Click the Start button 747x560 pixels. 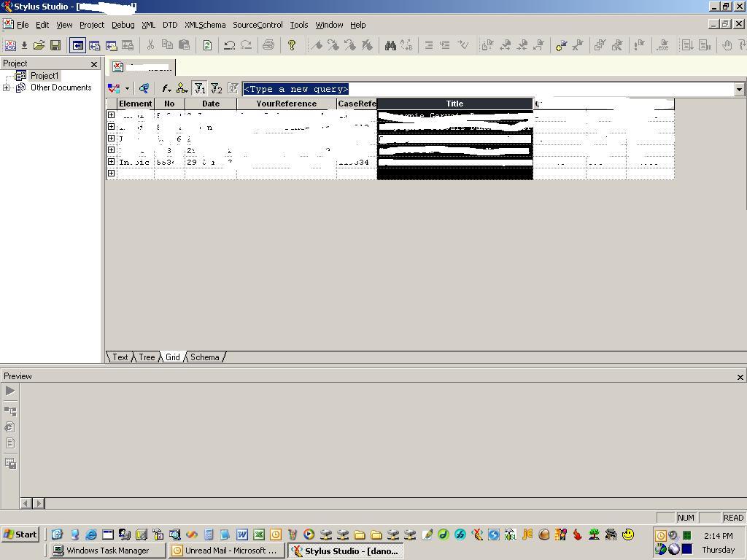point(20,534)
